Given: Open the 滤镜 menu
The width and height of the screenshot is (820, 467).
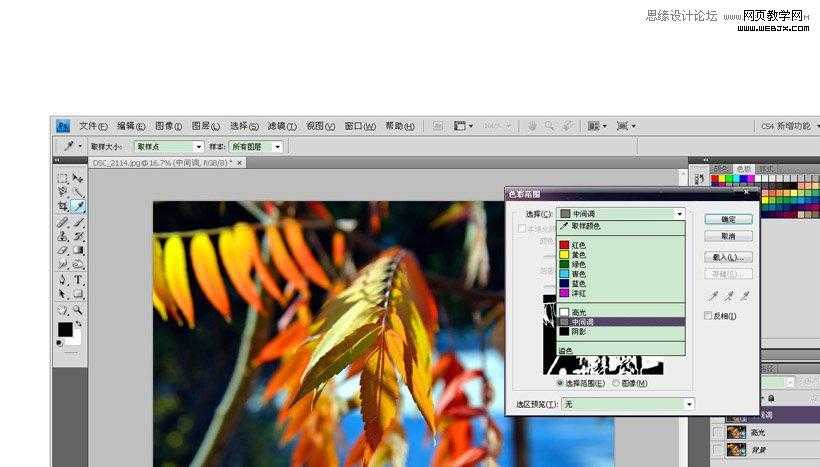Looking at the screenshot, I should click(282, 126).
